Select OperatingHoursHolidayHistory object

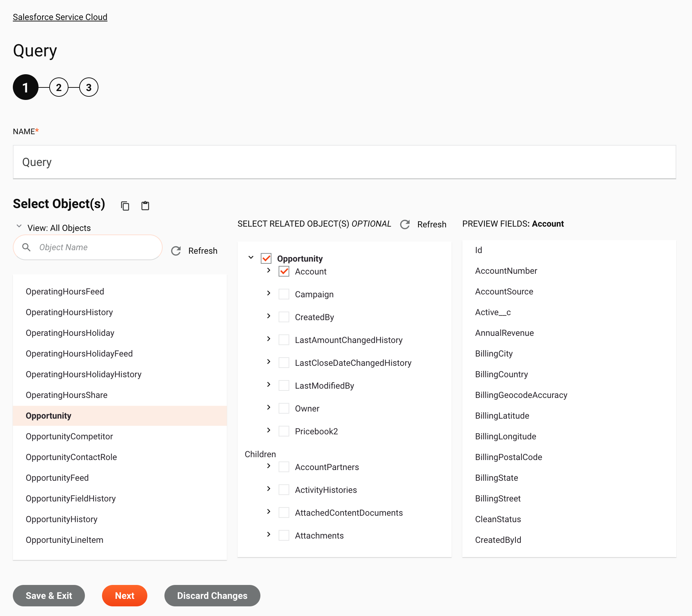[x=120, y=374]
